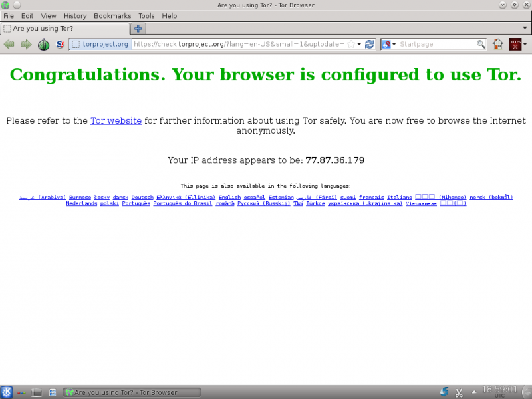Click the ukrajins'ka language link
532x399 pixels.
tap(365, 203)
